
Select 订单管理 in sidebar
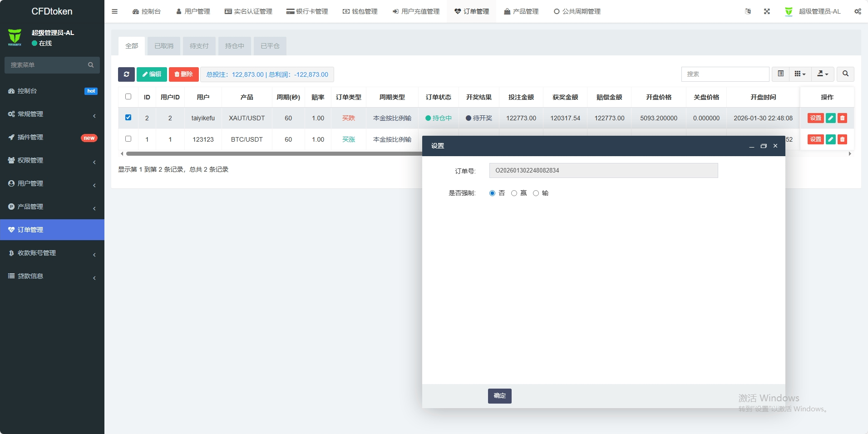click(52, 230)
